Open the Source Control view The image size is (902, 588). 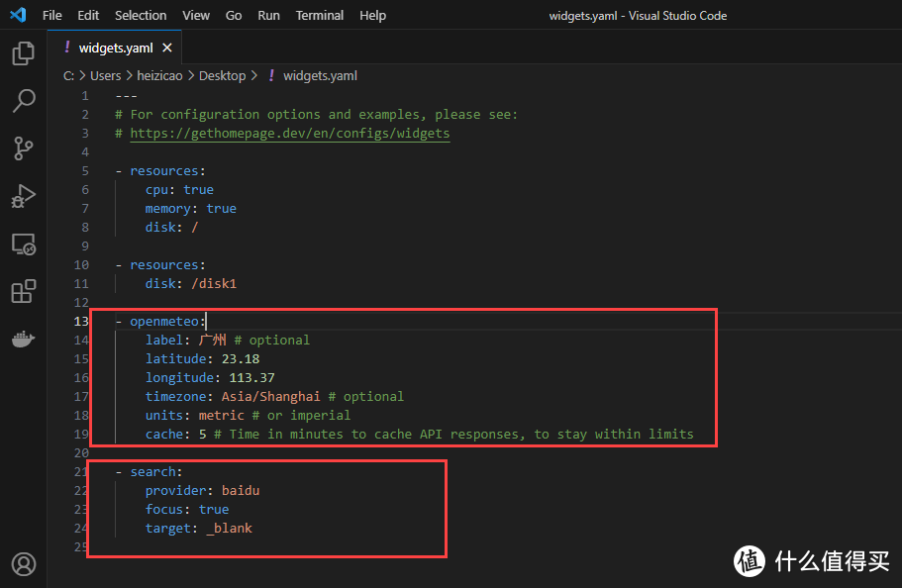pyautogui.click(x=23, y=148)
